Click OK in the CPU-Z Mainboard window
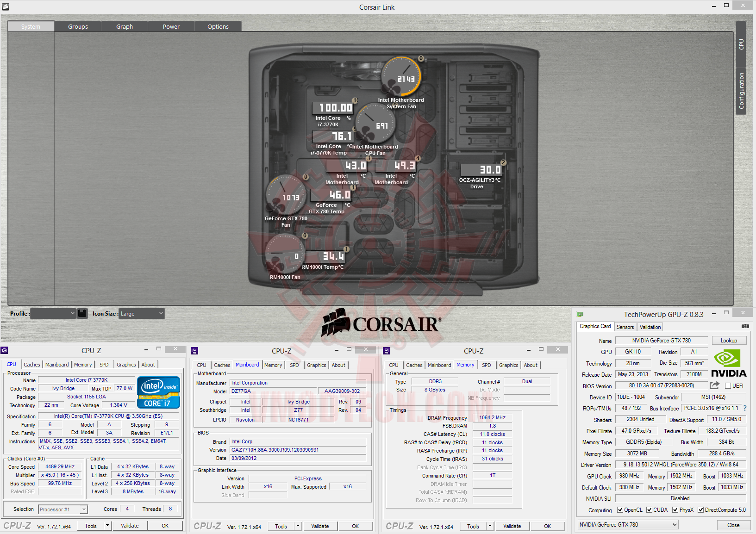 coord(355,526)
